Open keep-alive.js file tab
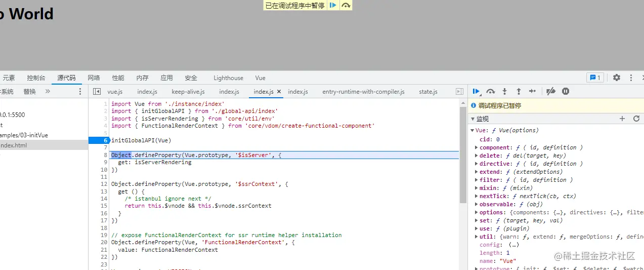The width and height of the screenshot is (644, 270). click(x=188, y=92)
